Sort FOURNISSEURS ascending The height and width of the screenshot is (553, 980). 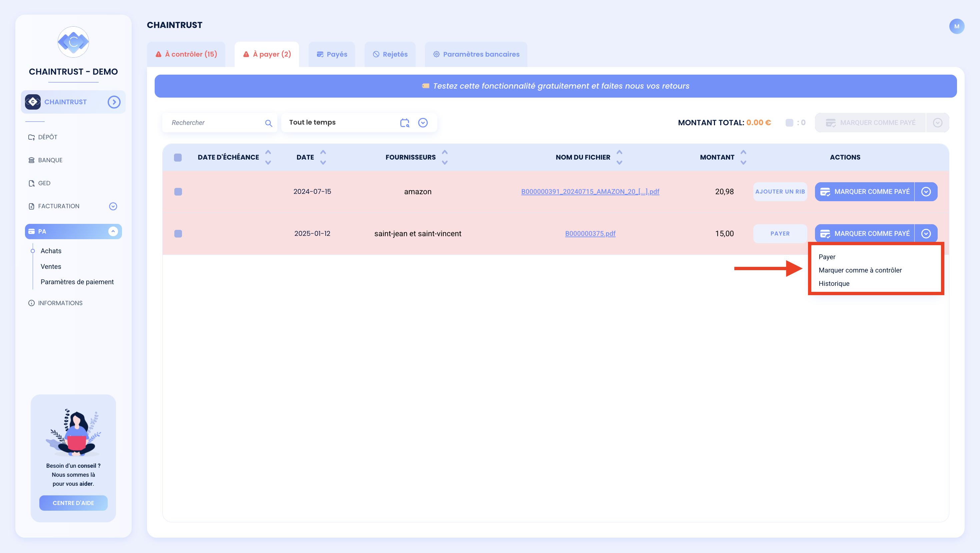pos(445,152)
